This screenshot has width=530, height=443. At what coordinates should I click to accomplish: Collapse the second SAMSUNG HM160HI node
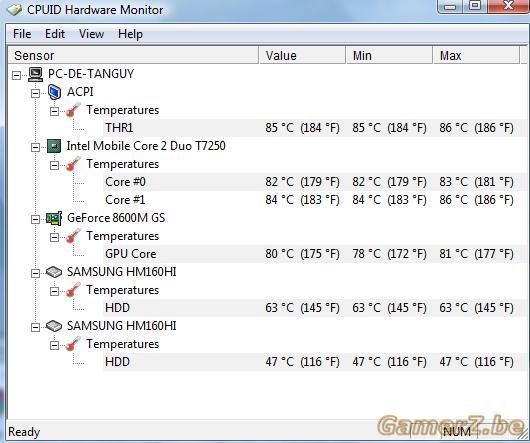click(35, 327)
